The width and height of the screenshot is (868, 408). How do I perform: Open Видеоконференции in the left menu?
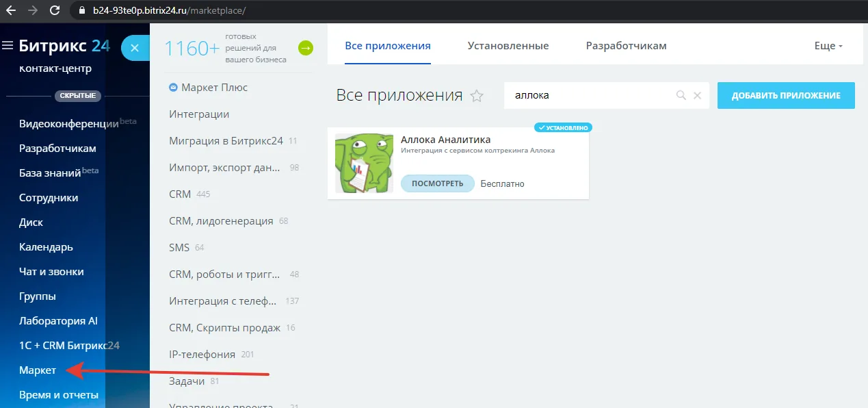pos(69,124)
